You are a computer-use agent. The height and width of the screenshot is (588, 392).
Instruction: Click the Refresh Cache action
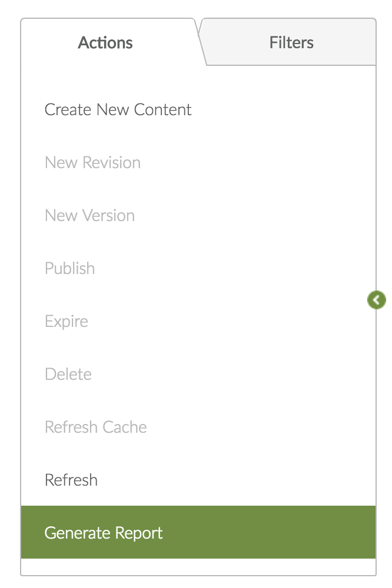click(96, 427)
